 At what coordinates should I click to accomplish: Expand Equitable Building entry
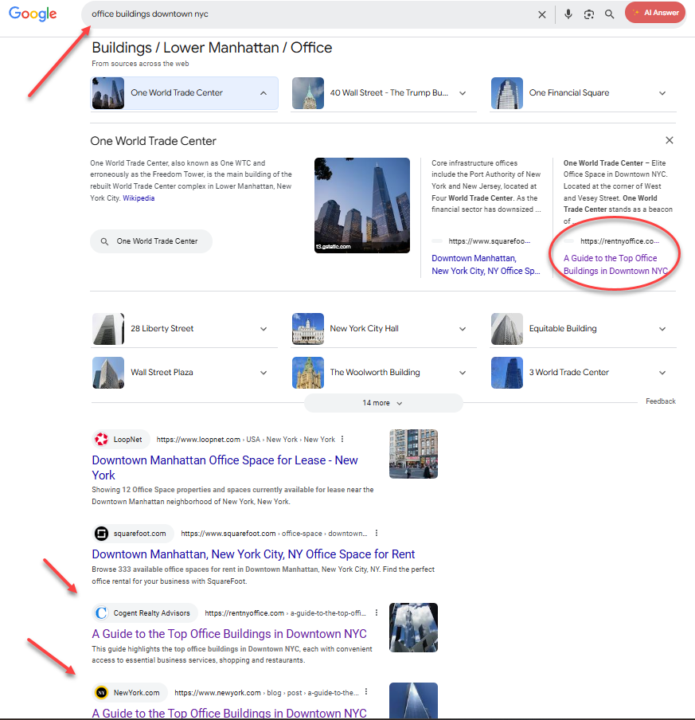click(662, 329)
